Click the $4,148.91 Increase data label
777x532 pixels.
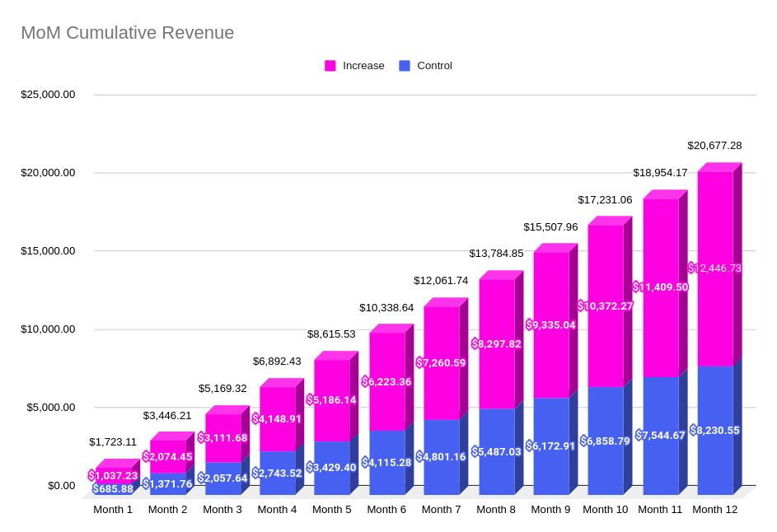click(x=277, y=419)
